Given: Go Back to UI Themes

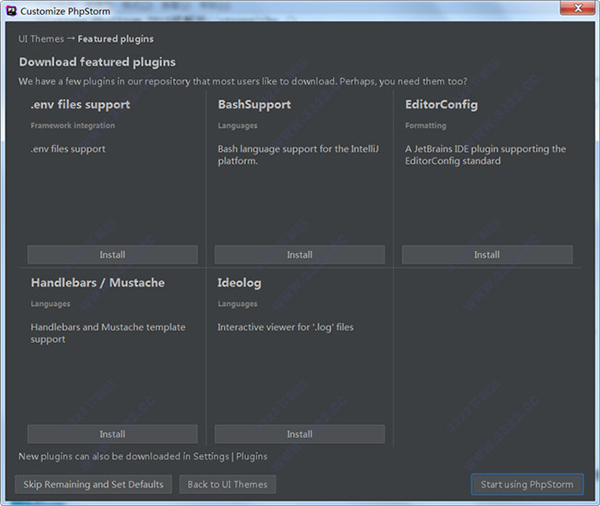Looking at the screenshot, I should 227,485.
